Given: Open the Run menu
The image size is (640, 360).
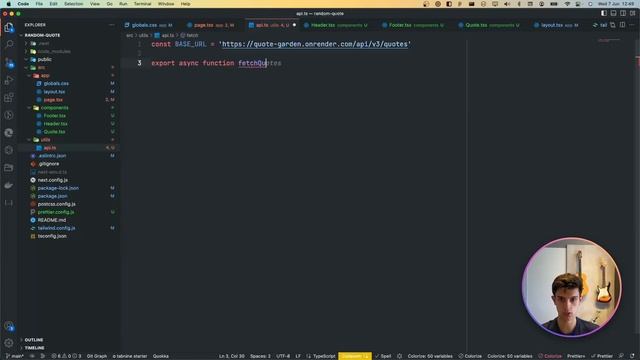Looking at the screenshot, I should click(x=123, y=4).
